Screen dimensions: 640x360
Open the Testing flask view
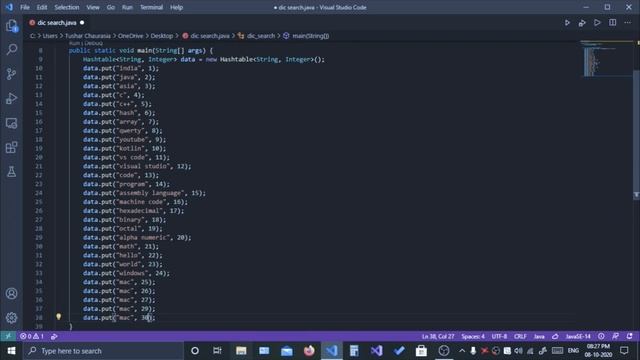coord(11,172)
